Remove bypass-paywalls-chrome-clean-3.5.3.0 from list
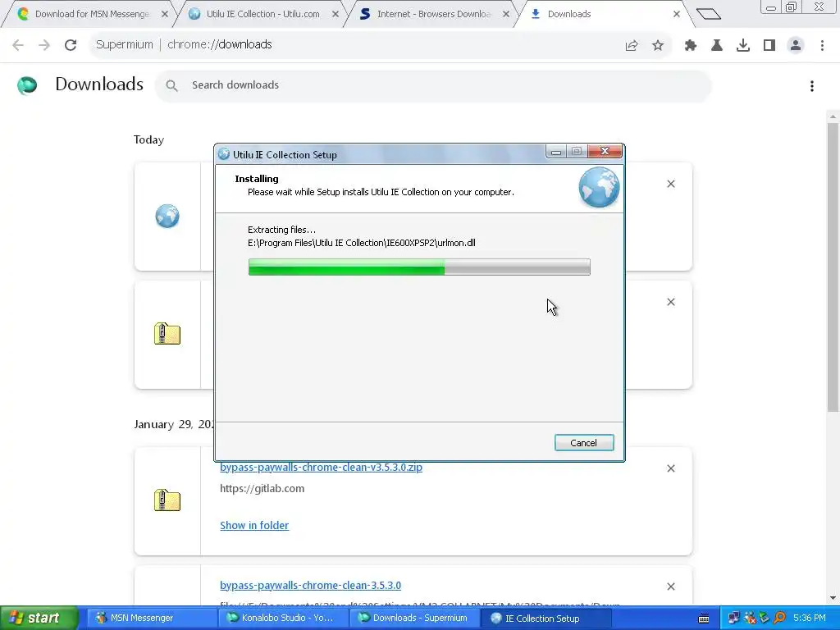 coord(671,587)
